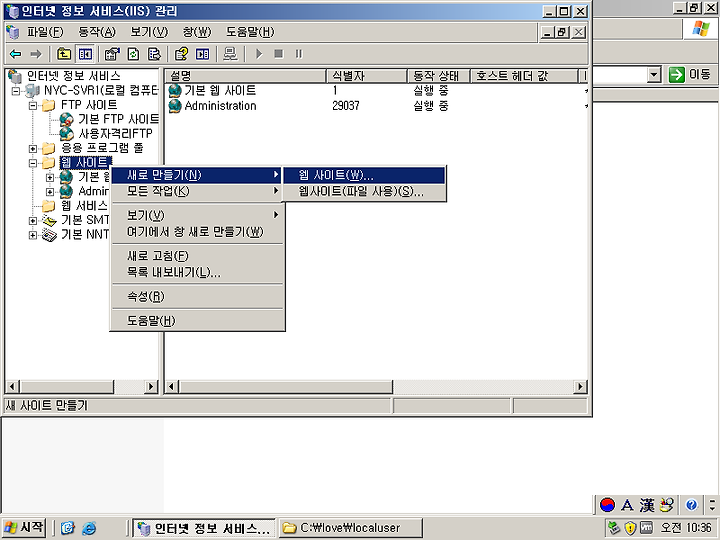Sort by 설명 column header

tap(246, 76)
